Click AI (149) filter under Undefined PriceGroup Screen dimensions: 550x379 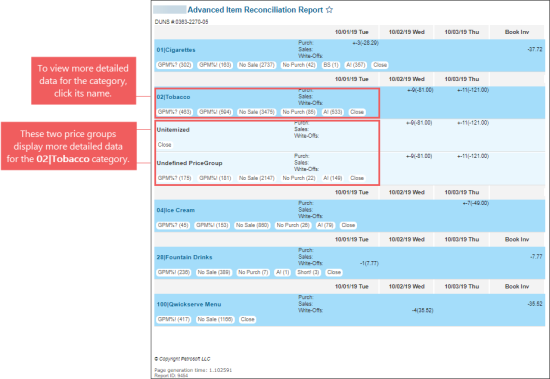(333, 178)
